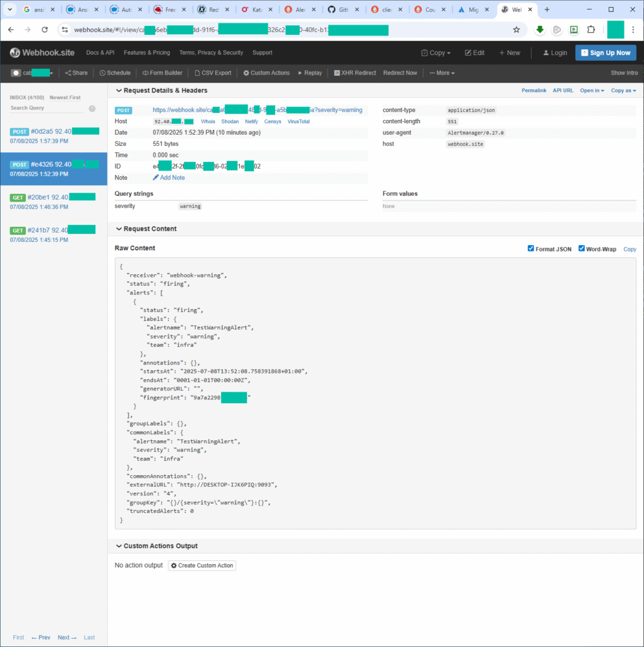
Task: Open the More dropdown menu
Action: (x=442, y=73)
